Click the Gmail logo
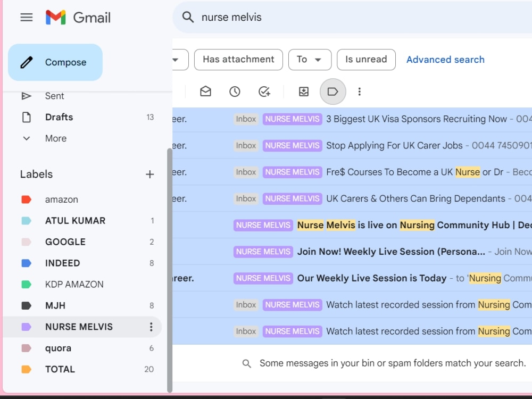 [x=78, y=18]
